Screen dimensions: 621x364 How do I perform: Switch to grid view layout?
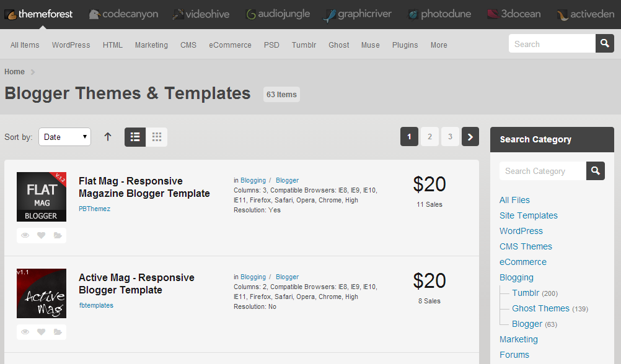[156, 137]
